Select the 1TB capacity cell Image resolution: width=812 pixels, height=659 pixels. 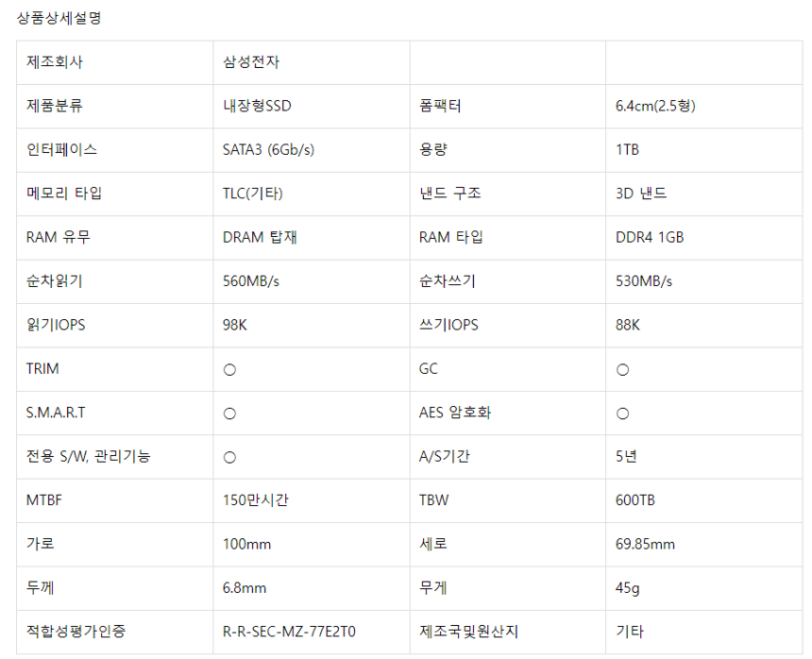(628, 149)
